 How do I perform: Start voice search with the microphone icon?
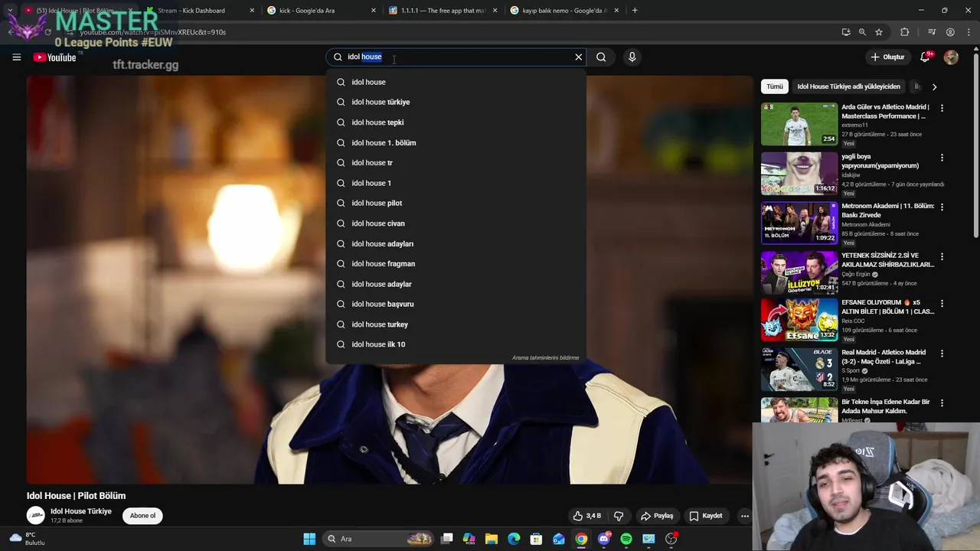632,57
